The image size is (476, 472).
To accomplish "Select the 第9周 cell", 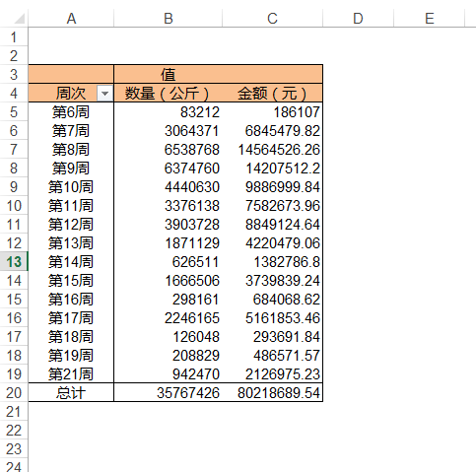I will click(71, 169).
